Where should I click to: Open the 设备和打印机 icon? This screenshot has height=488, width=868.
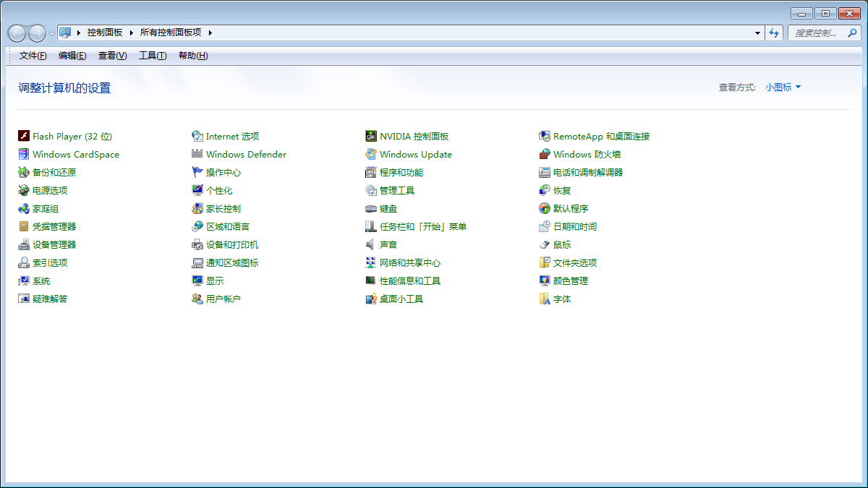[x=197, y=244]
